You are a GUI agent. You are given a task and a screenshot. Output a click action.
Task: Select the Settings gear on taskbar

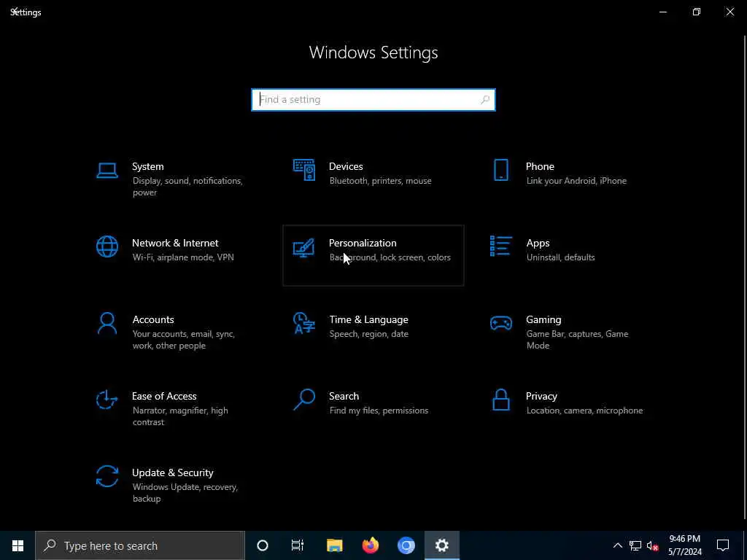442,545
